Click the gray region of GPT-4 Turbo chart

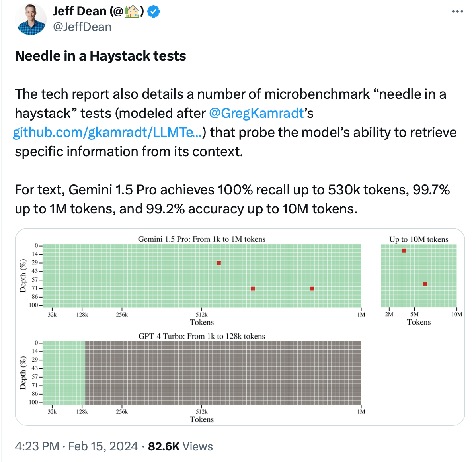223,373
